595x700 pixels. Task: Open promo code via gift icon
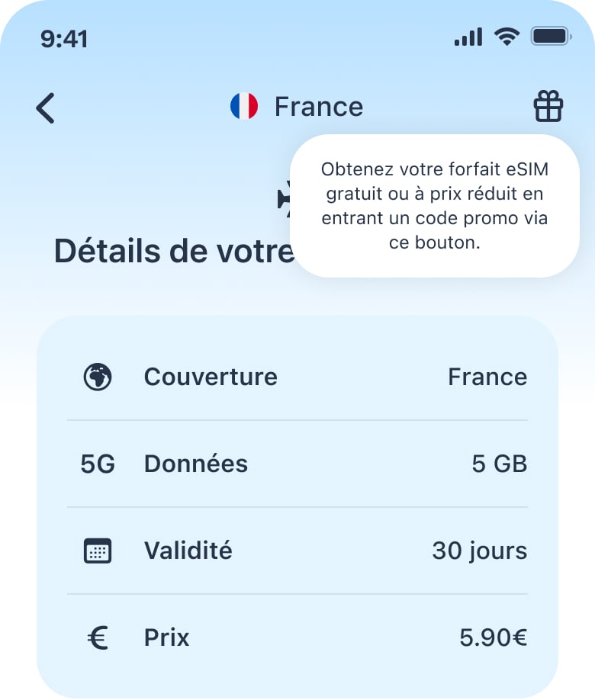click(548, 107)
